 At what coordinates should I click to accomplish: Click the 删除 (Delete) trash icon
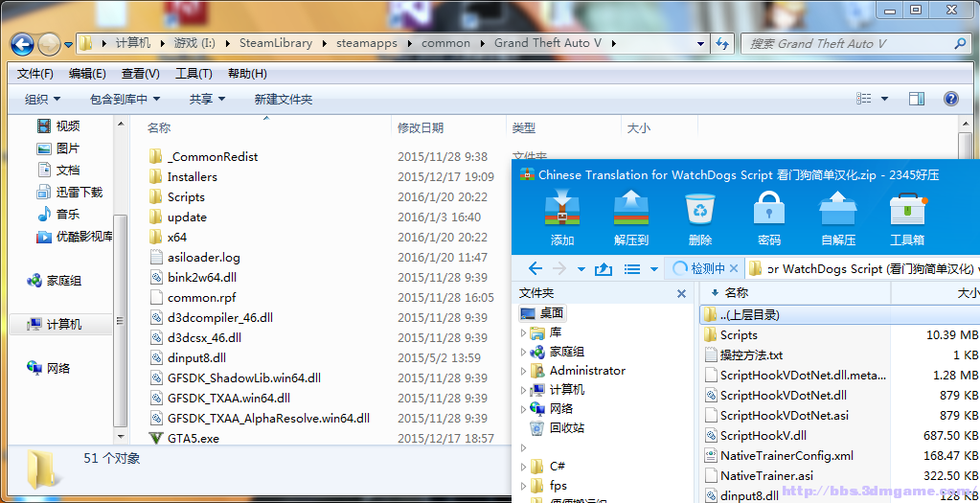(x=700, y=211)
